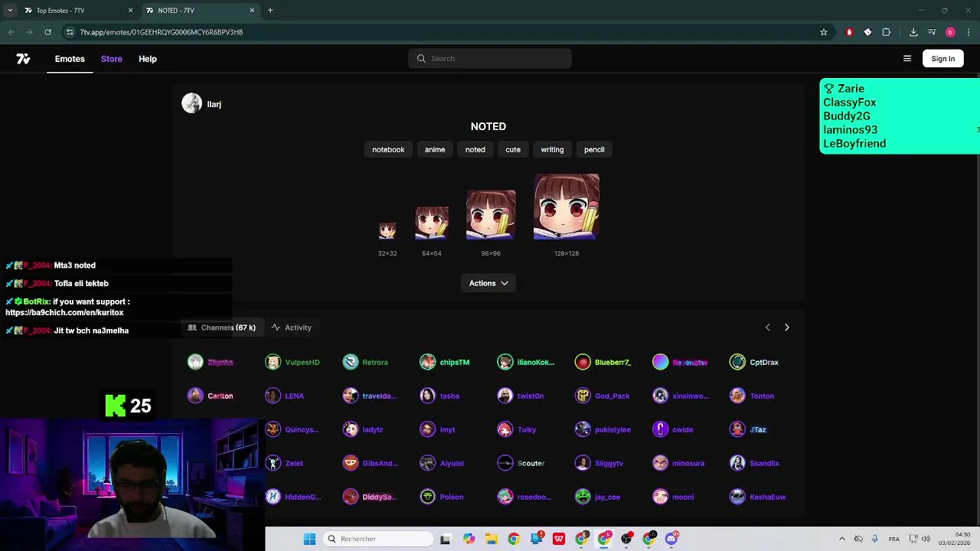
Task: Open the llarj uploader profile
Action: pos(202,104)
